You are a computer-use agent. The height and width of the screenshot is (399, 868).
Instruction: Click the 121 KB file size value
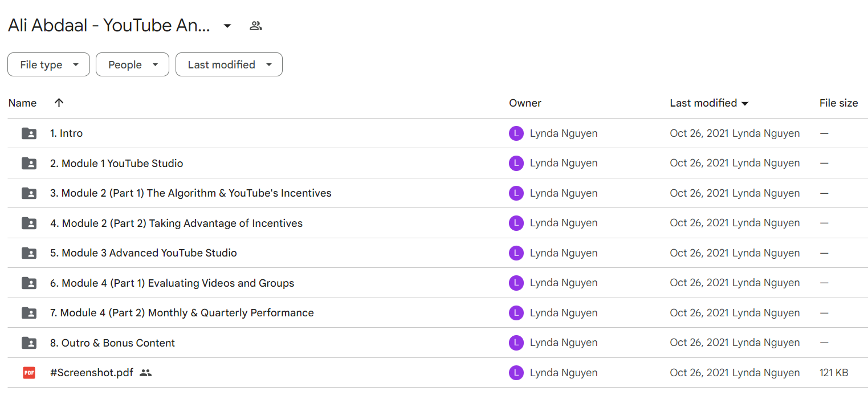[x=834, y=373]
